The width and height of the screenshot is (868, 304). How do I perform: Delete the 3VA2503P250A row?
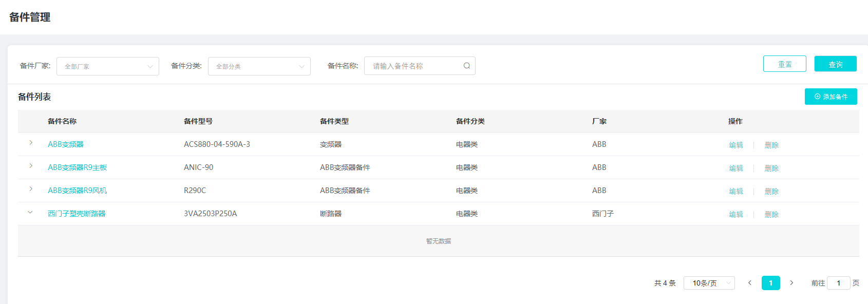coord(771,214)
